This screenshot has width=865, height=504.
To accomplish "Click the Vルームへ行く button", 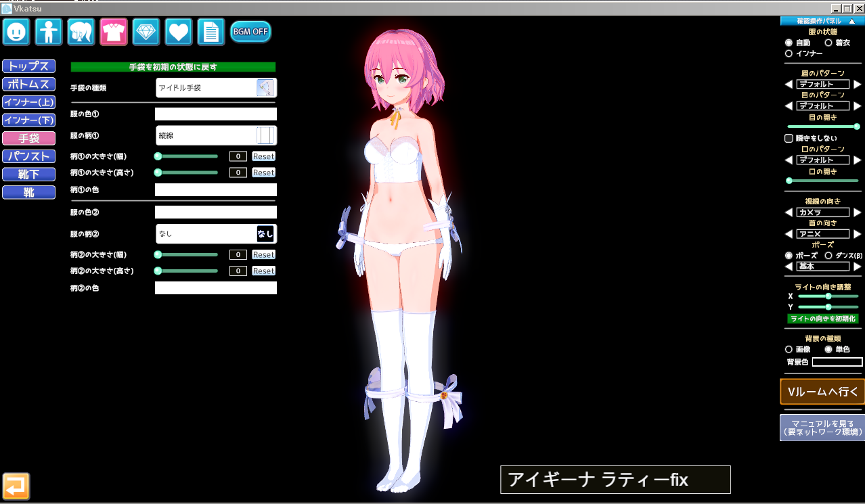I will (x=822, y=392).
